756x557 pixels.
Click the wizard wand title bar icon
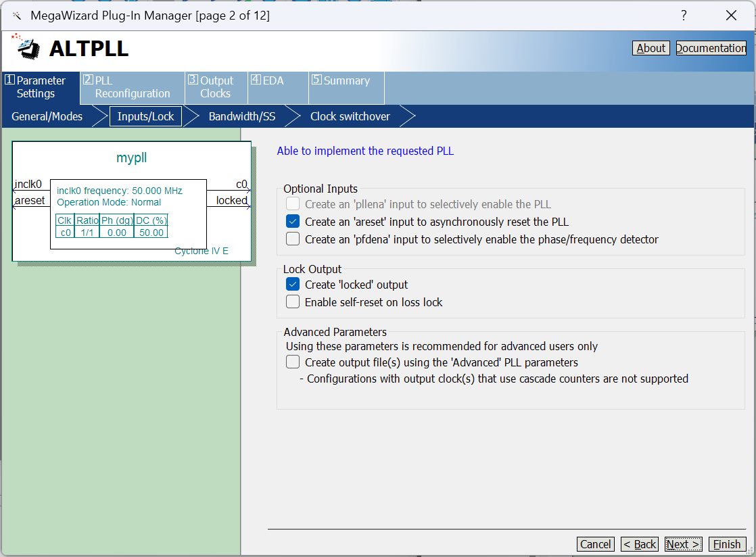pyautogui.click(x=17, y=16)
